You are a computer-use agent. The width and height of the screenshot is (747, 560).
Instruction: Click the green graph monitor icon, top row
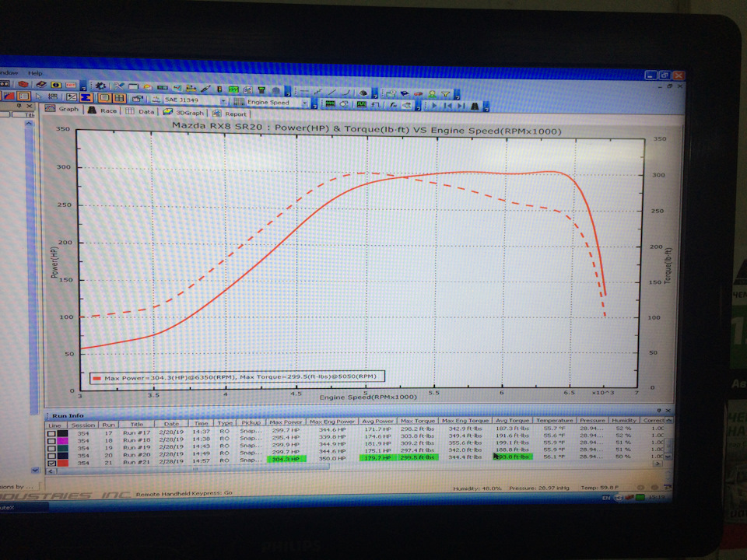click(x=233, y=89)
